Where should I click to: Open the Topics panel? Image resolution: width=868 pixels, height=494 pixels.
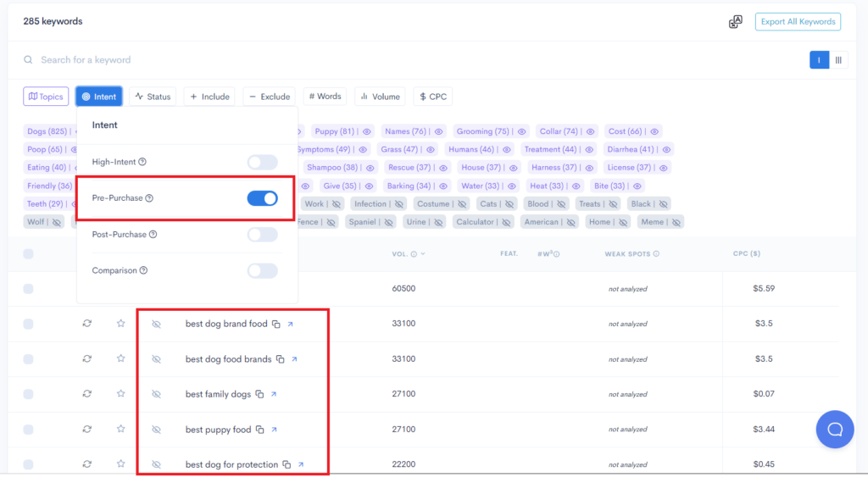tap(45, 96)
